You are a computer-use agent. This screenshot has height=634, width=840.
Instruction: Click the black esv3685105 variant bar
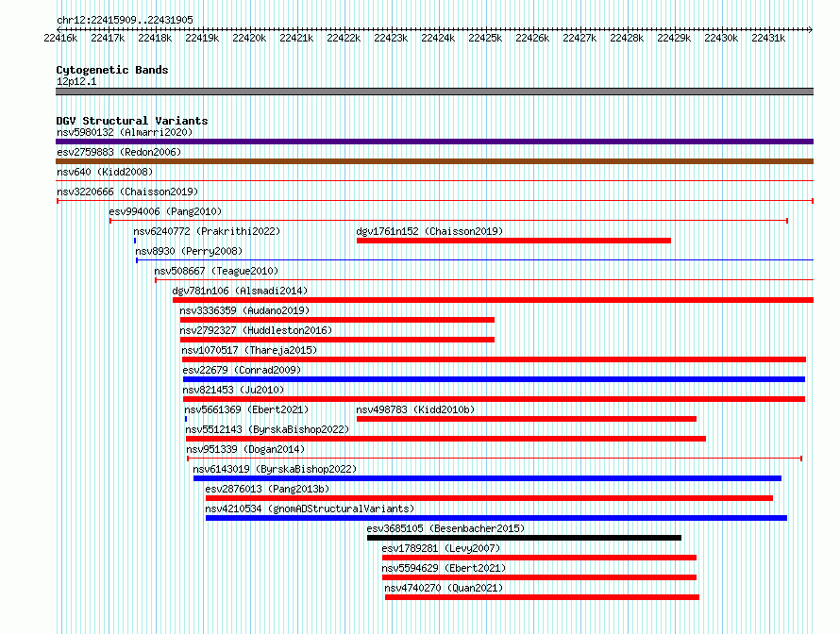(x=524, y=538)
